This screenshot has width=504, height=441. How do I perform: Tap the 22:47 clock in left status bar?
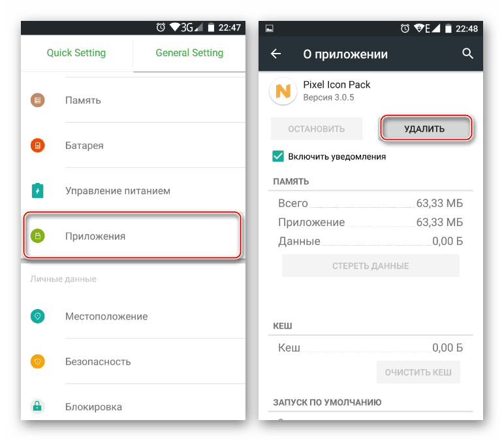pos(230,27)
